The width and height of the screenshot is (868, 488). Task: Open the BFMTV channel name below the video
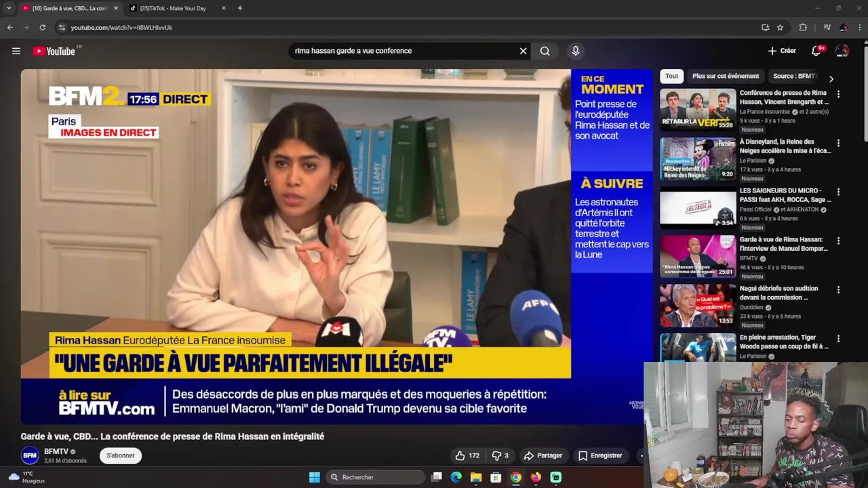(56, 451)
